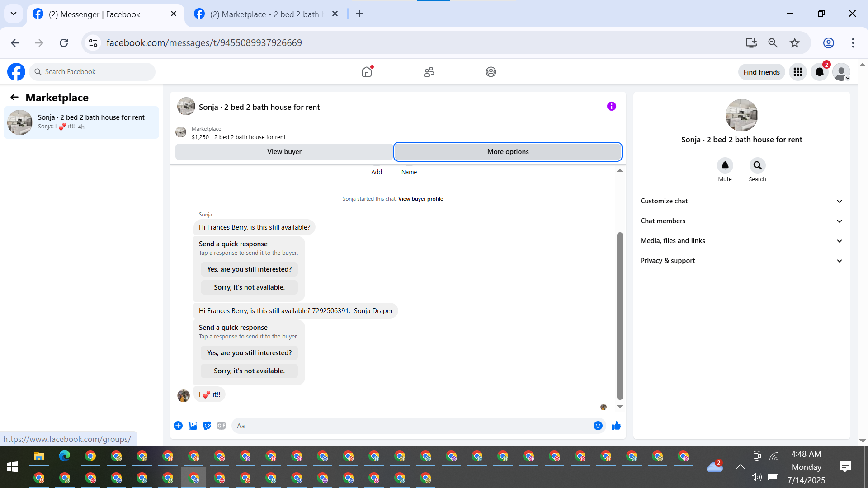Screen dimensions: 868x488
Task: Attach a photo using the image icon
Action: click(x=193, y=426)
